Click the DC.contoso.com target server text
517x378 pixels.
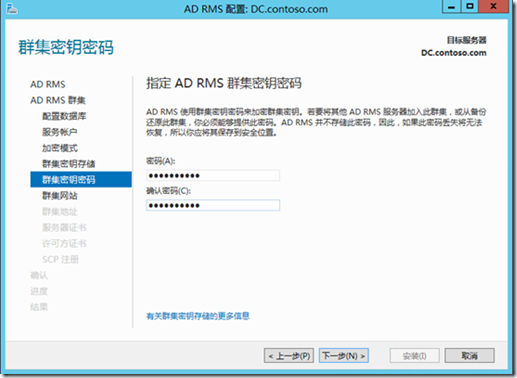pyautogui.click(x=454, y=53)
